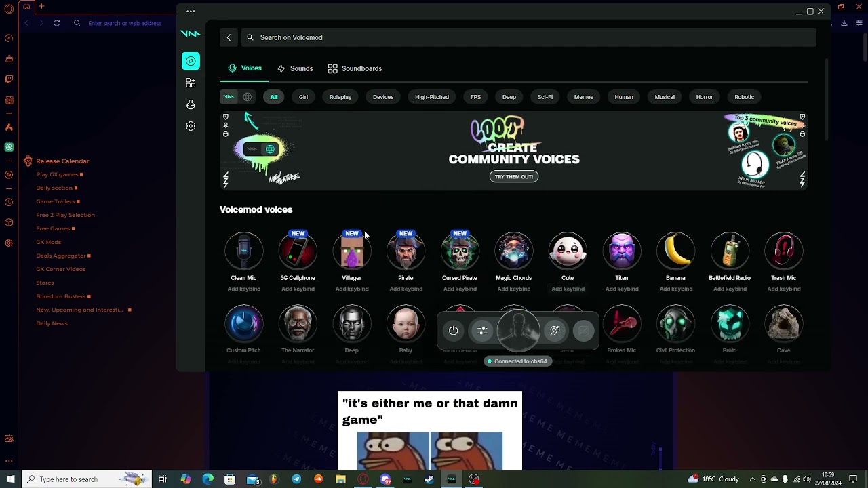Viewport: 868px width, 488px height.
Task: Filter voices by Horror category
Action: point(705,97)
